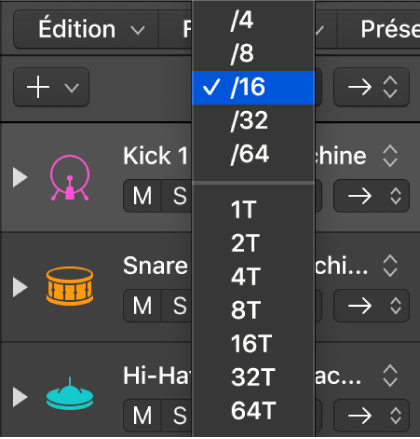Select the /32 step rate option
Viewport: 420px width, 439px height.
pos(253,121)
